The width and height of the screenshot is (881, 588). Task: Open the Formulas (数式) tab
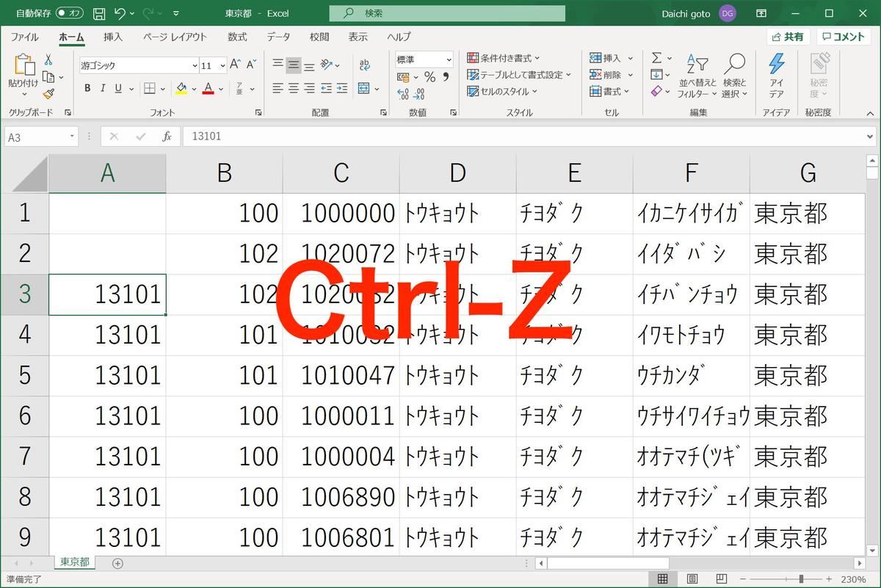pos(237,37)
